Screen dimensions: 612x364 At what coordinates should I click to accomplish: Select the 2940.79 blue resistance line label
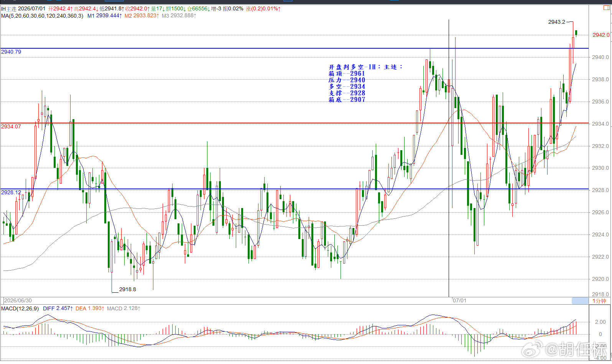[x=11, y=52]
